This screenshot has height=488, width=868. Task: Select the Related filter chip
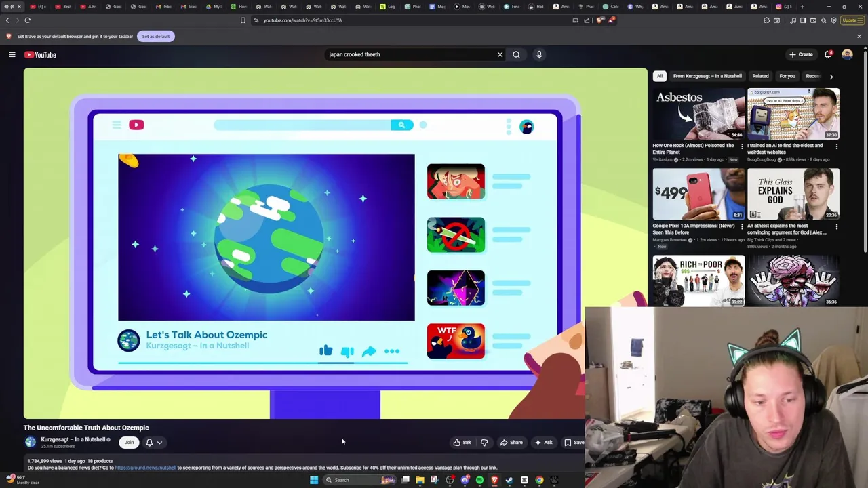760,76
